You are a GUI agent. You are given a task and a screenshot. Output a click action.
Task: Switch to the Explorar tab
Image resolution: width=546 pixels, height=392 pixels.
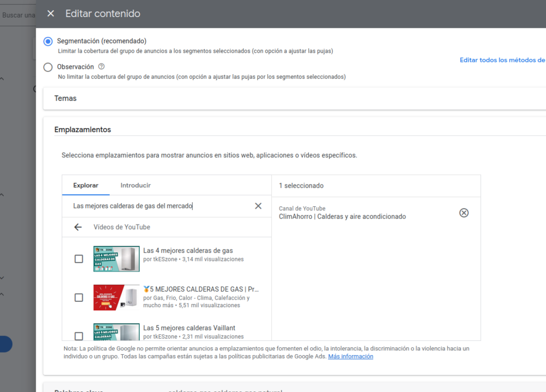coord(86,186)
